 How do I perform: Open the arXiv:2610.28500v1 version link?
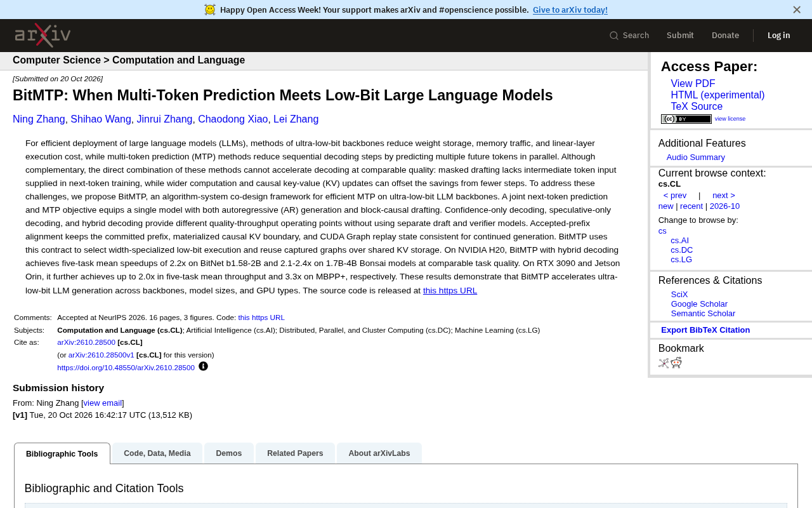point(101,355)
